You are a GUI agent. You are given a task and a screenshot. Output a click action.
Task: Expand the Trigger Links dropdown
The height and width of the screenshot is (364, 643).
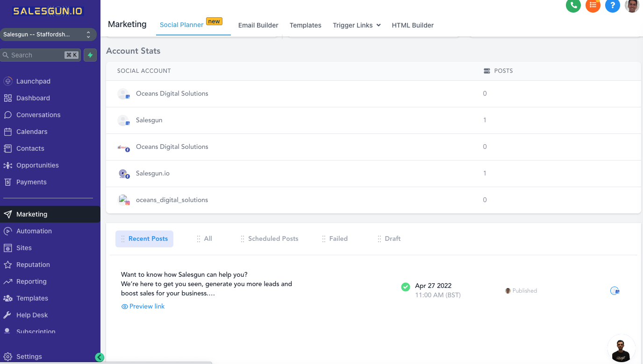click(357, 25)
